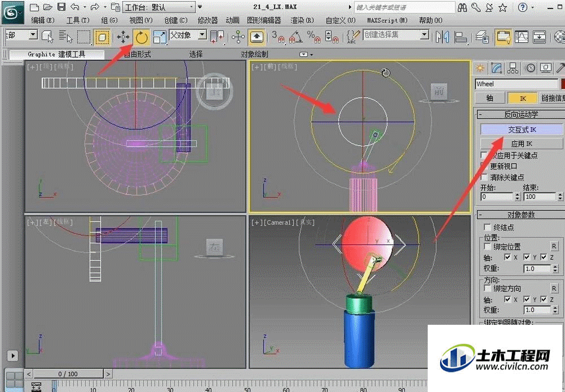Viewport: 565px width, 392px height.
Task: Open the Select by Name tool
Action: click(66, 36)
